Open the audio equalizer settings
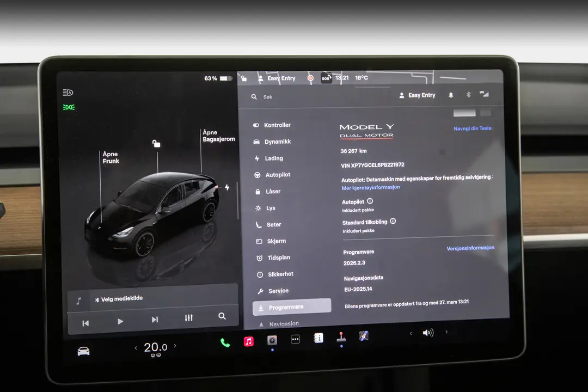 [188, 318]
